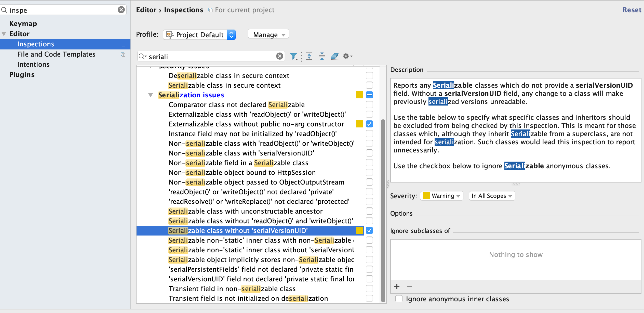Open the Warning severity dropdown
The height and width of the screenshot is (313, 644).
tap(441, 196)
